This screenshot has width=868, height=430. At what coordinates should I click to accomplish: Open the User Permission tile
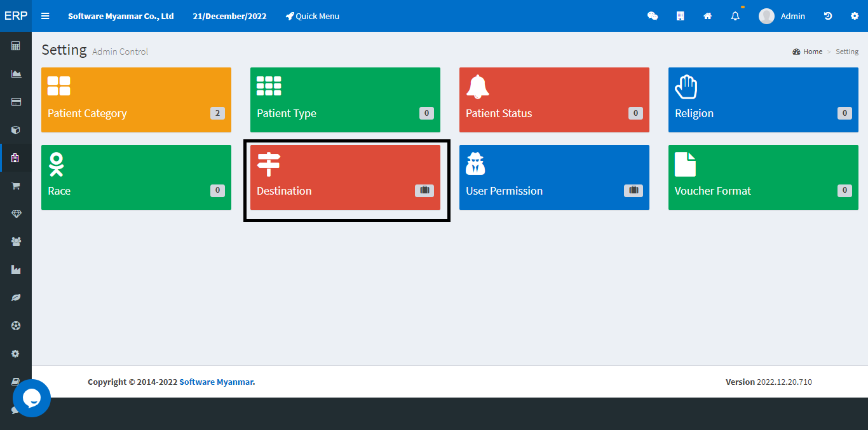click(x=554, y=177)
